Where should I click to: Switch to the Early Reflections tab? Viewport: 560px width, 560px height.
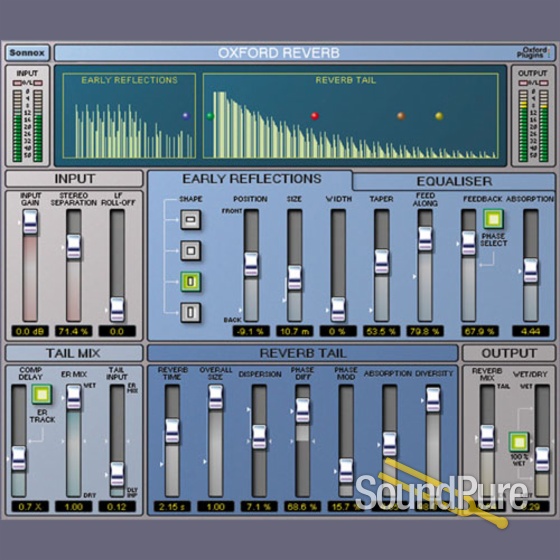pos(251,179)
